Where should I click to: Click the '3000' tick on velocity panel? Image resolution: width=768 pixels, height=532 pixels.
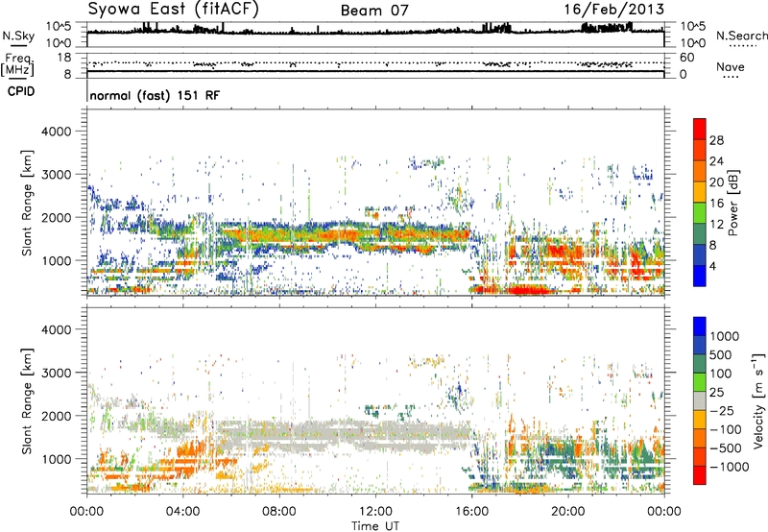tap(56, 373)
